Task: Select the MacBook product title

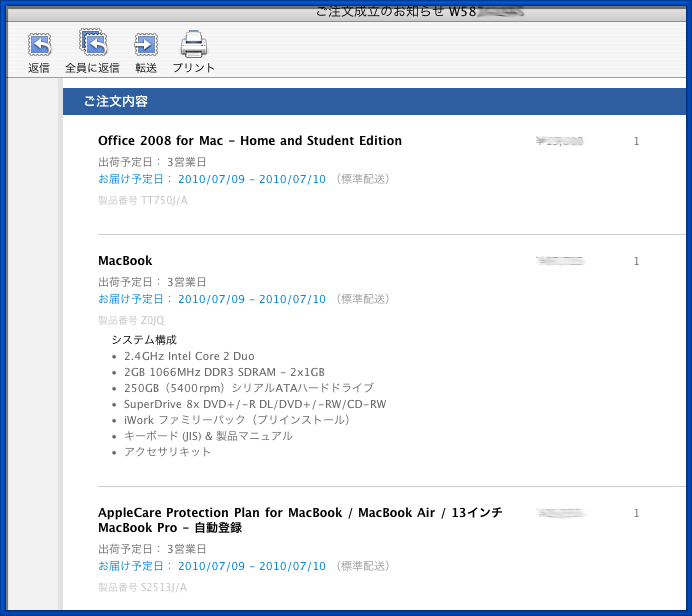Action: [125, 261]
